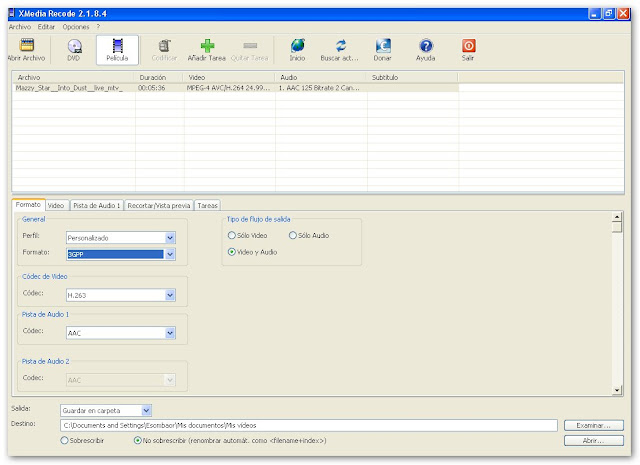The image size is (640, 465).
Task: Choose the Sobrescribir radio option
Action: (64, 441)
